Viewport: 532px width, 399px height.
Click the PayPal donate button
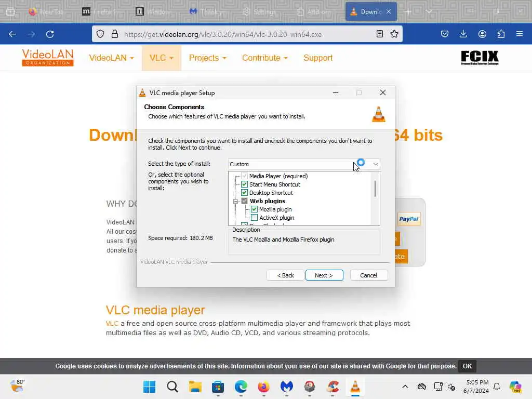[x=408, y=219]
